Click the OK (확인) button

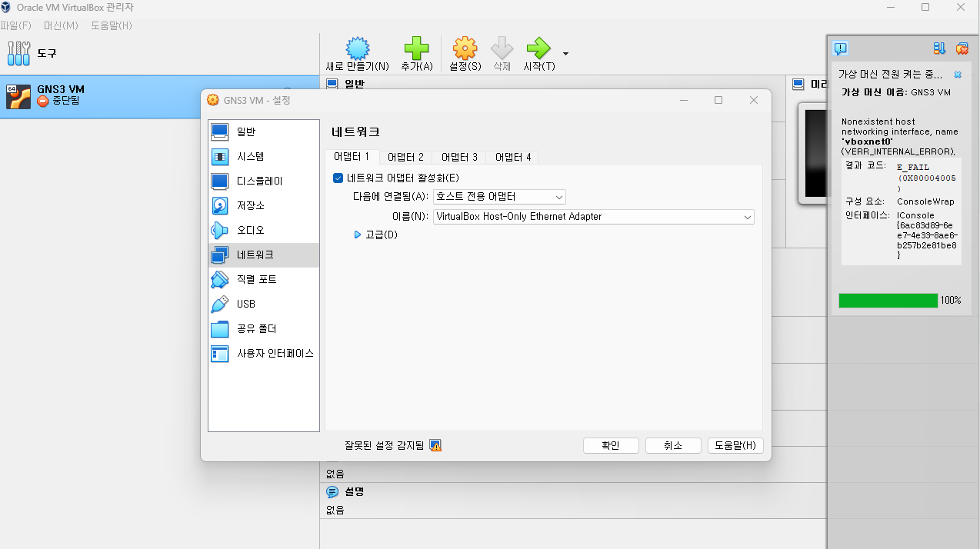point(611,445)
